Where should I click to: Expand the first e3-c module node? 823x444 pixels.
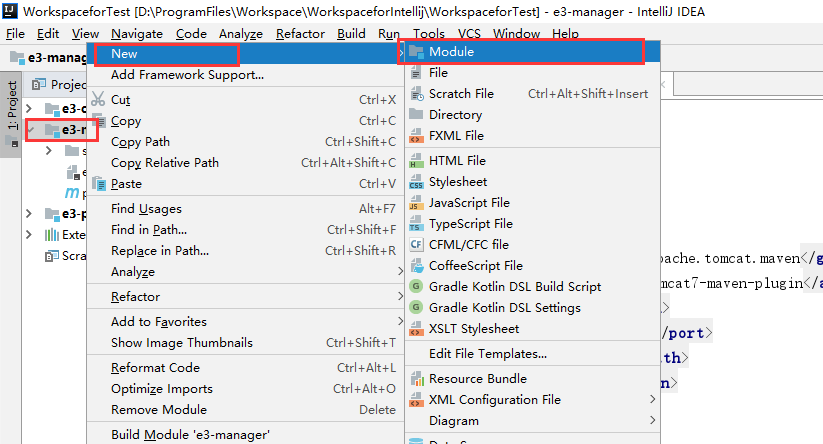29,109
